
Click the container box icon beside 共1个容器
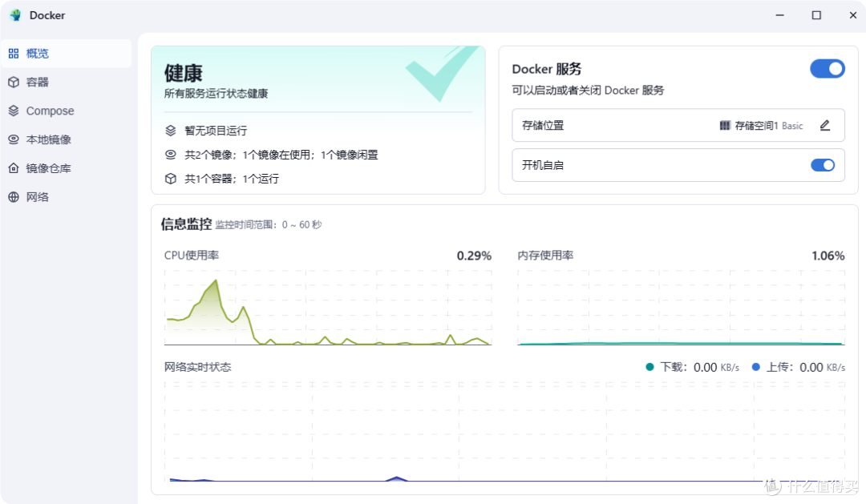[x=169, y=179]
